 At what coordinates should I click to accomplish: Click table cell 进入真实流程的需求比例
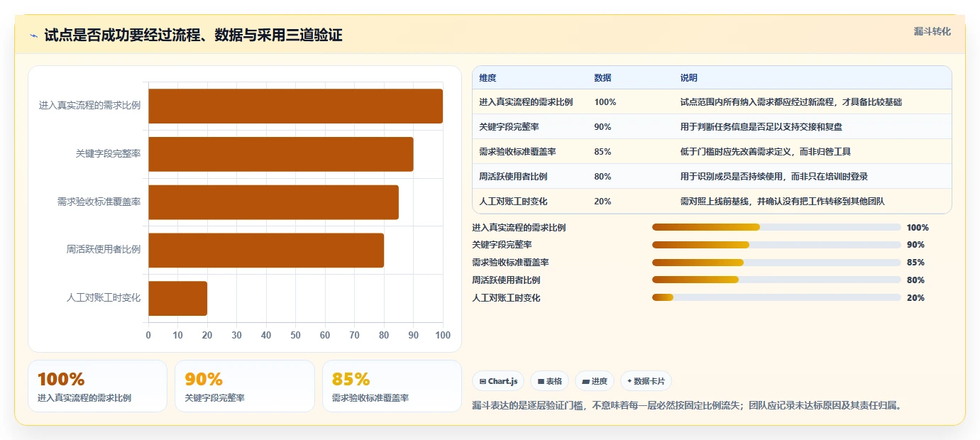[x=526, y=102]
